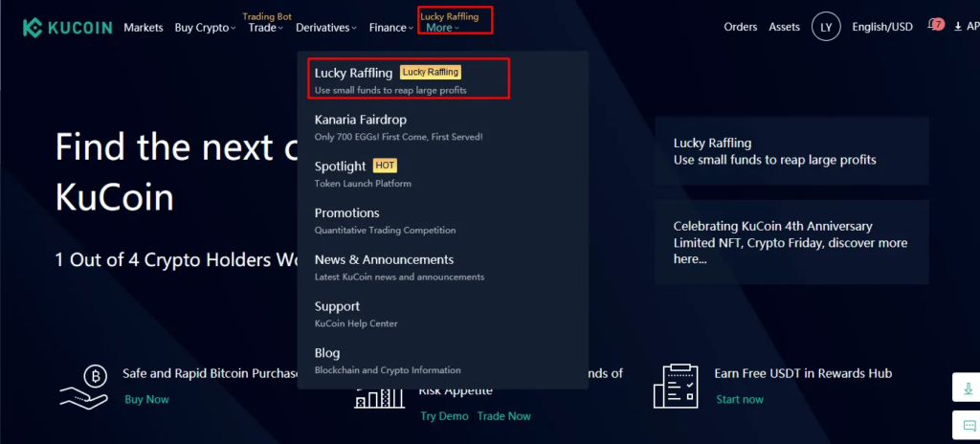The width and height of the screenshot is (980, 444).
Task: Click the KuCoin logo
Action: (68, 28)
